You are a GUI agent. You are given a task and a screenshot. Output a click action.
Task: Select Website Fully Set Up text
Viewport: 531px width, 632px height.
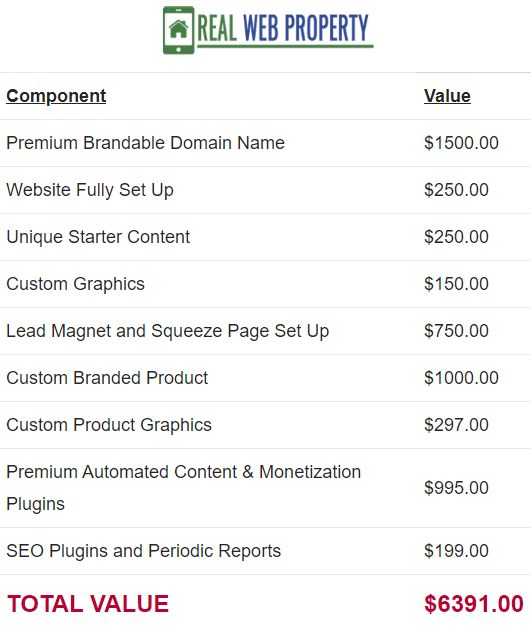coord(90,190)
